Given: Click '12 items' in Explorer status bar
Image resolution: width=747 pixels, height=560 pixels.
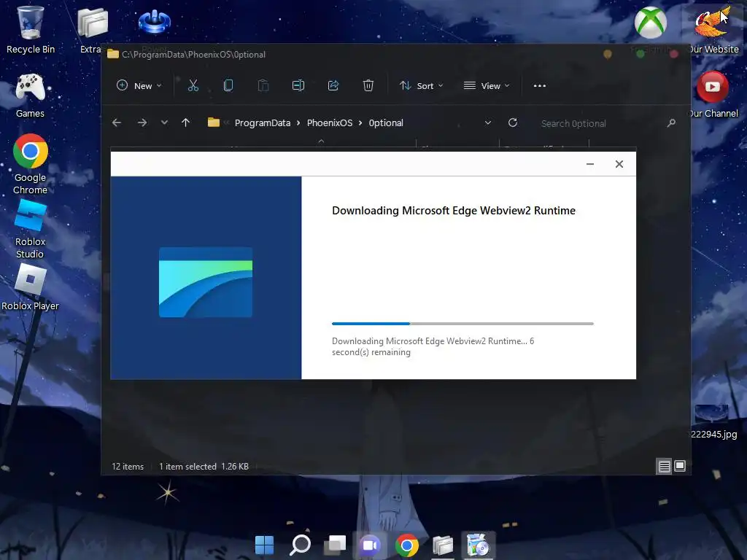Looking at the screenshot, I should click(x=128, y=467).
